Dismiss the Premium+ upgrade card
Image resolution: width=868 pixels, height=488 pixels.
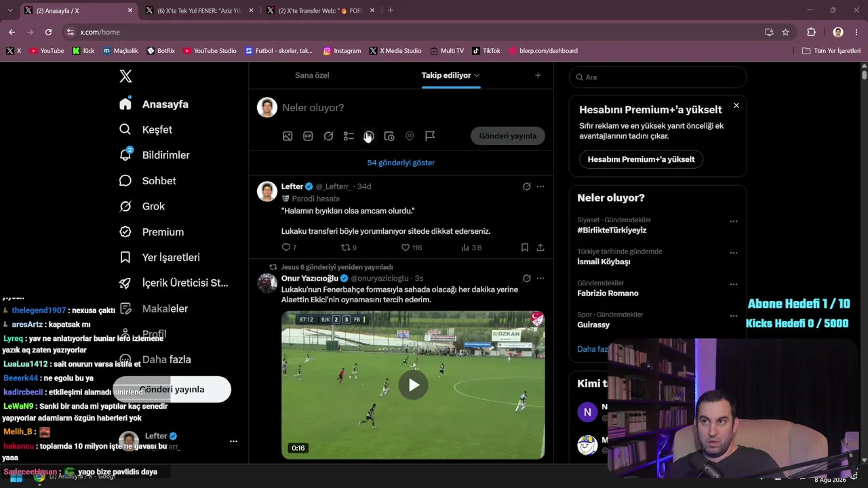pyautogui.click(x=736, y=106)
